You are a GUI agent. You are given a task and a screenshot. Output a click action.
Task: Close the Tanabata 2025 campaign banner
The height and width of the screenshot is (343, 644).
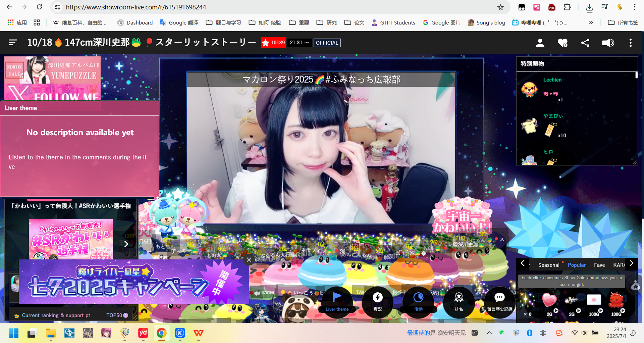point(249,259)
